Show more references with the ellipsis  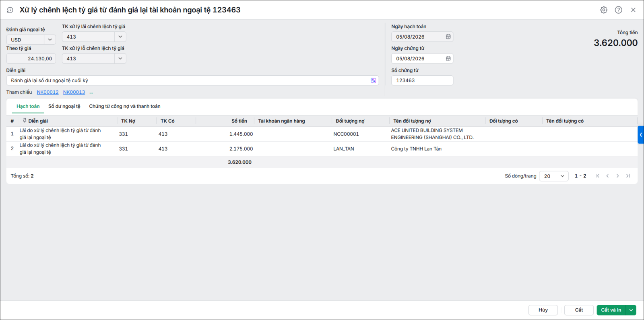coord(91,93)
